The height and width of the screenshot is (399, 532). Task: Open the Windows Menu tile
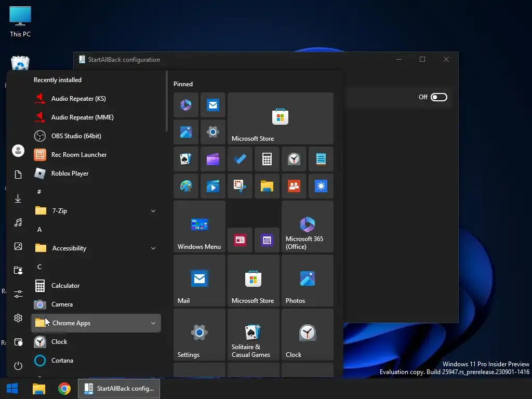point(199,227)
